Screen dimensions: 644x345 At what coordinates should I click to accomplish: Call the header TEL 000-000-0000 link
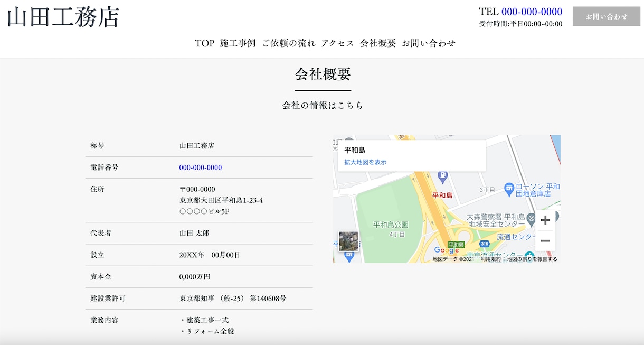coord(532,12)
